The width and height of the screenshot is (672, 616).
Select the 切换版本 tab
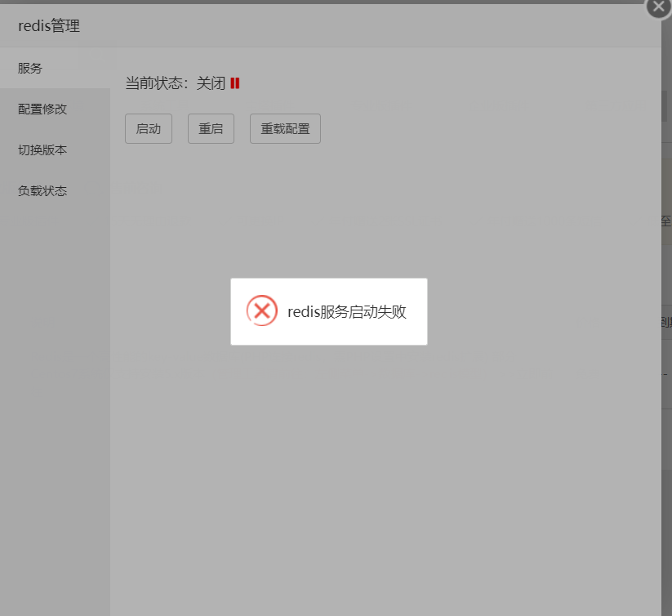click(x=55, y=150)
